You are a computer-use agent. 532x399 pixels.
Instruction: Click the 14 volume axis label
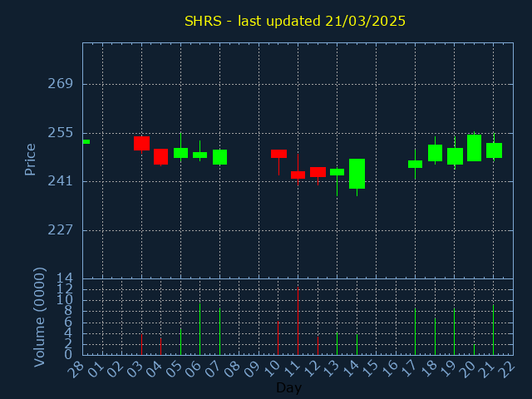(x=65, y=279)
